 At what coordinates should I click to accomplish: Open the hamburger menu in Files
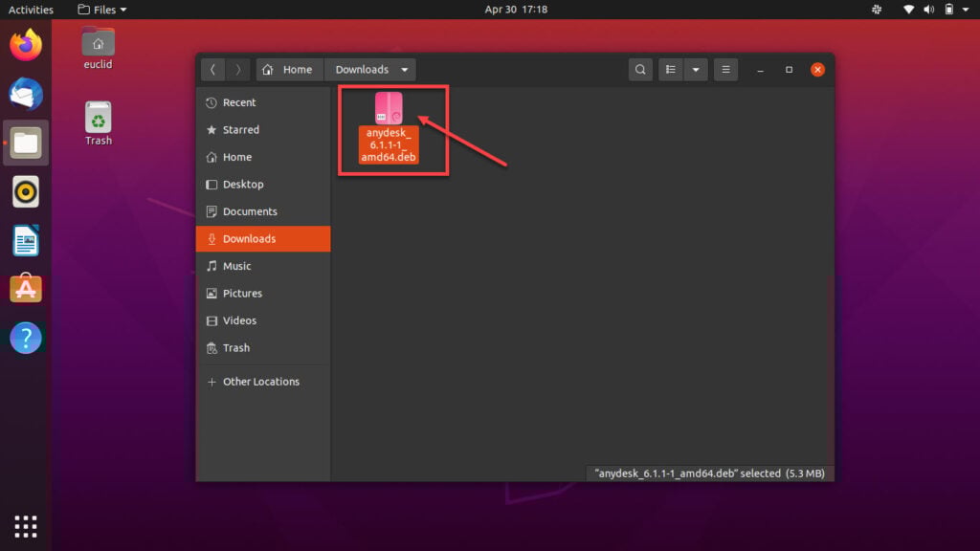pos(725,69)
